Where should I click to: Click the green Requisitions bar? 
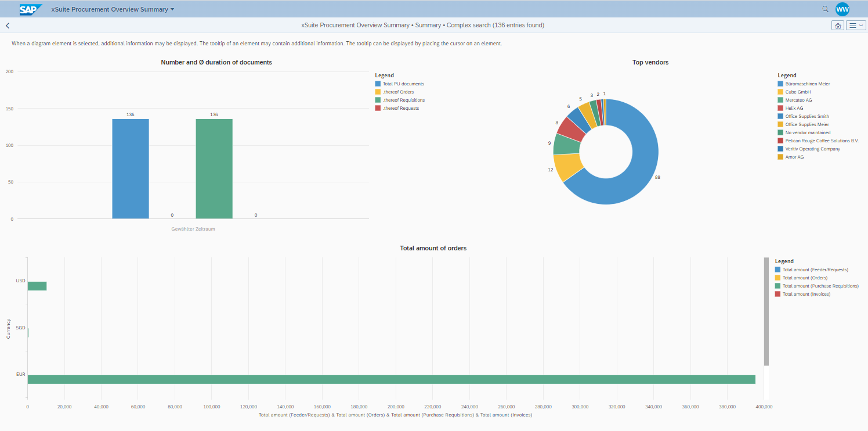214,168
